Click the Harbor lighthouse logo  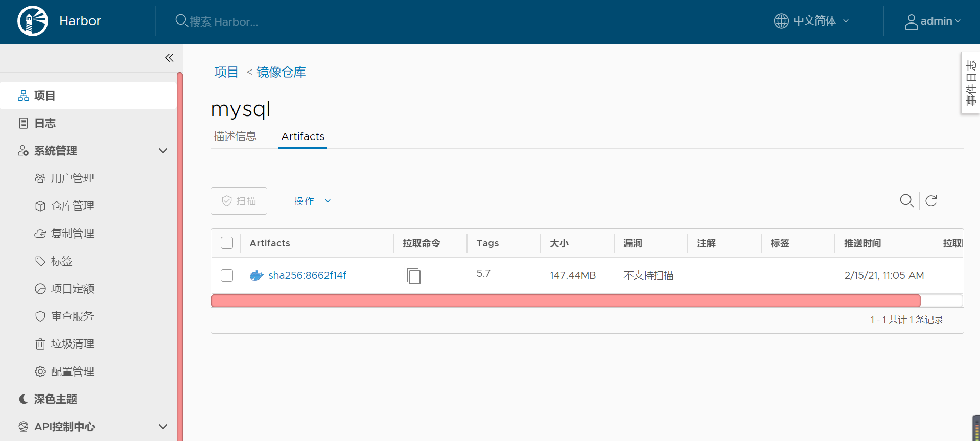point(33,21)
